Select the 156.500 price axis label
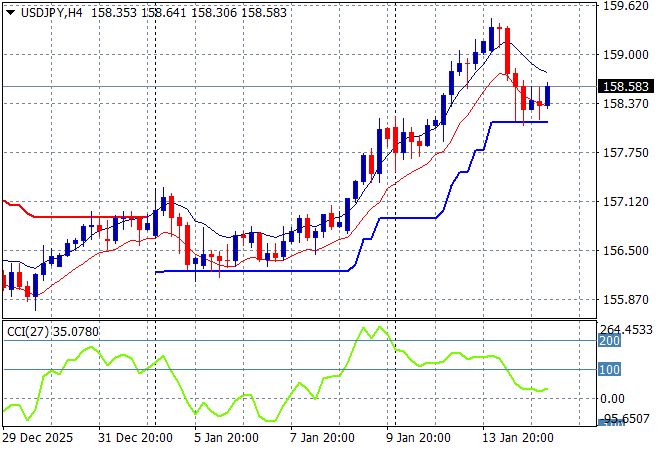This screenshot has height=450, width=660. (x=628, y=251)
